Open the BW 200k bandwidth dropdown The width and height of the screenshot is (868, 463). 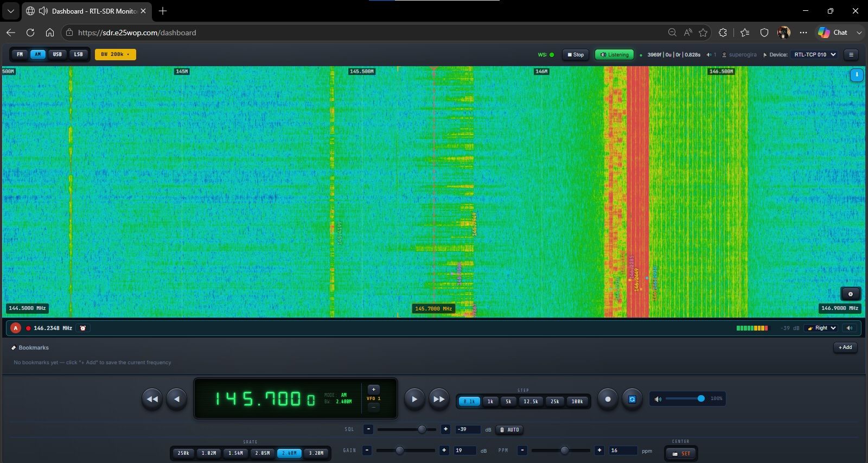click(x=116, y=54)
